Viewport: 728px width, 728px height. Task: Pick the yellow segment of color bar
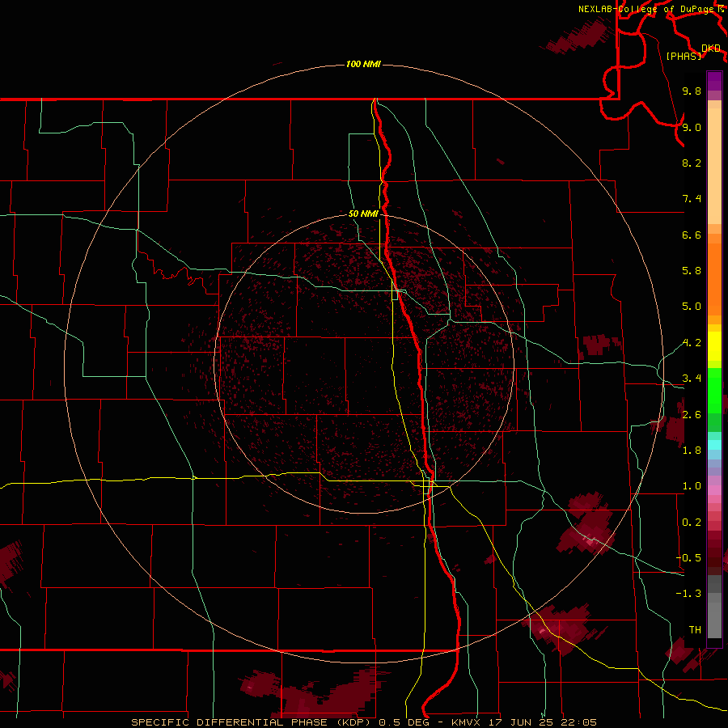[714, 346]
